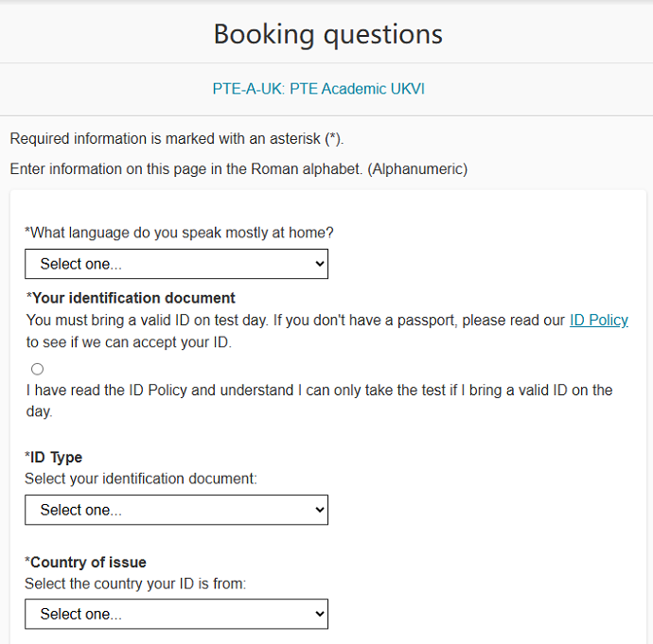
Task: Open the home language dropdown
Action: click(x=176, y=265)
